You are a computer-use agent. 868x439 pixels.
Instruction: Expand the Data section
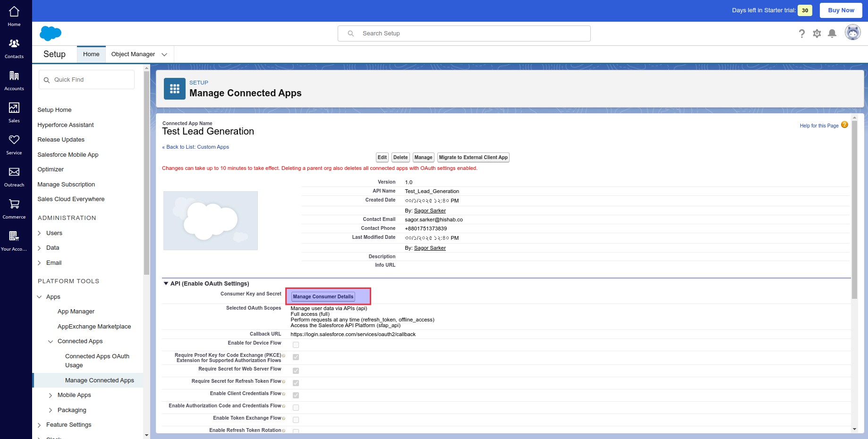coord(39,248)
